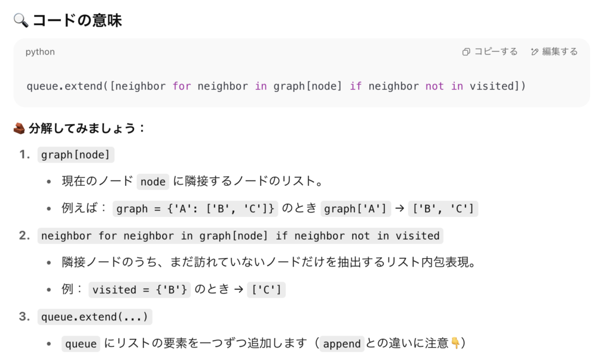Click the visited = {'B'} code chip
612x364 pixels.
[140, 290]
